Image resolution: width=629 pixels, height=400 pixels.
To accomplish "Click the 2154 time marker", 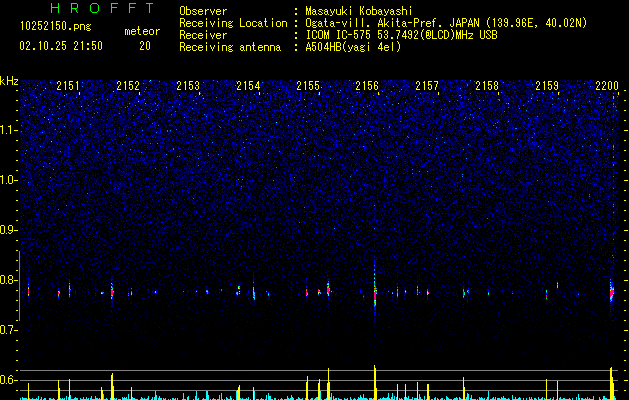I will 248,85.
